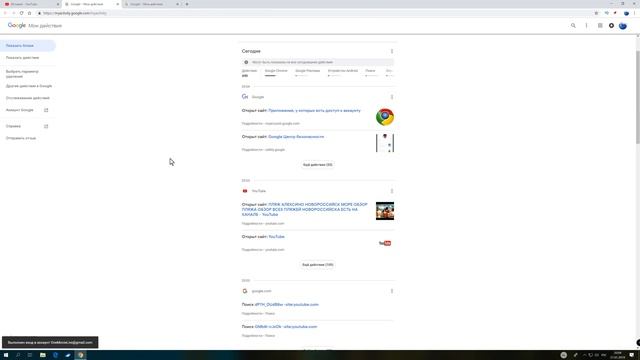
Task: Click the external-link icon beside Справка
Action: click(x=46, y=126)
